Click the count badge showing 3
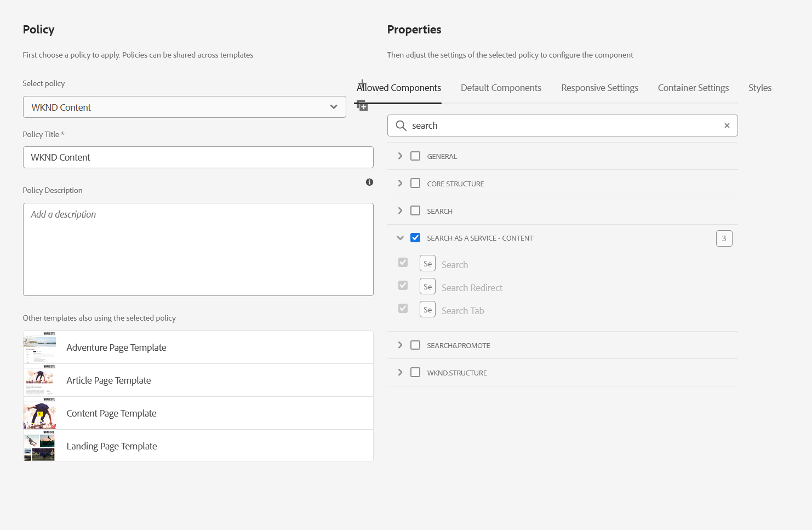The image size is (812, 530). [724, 238]
